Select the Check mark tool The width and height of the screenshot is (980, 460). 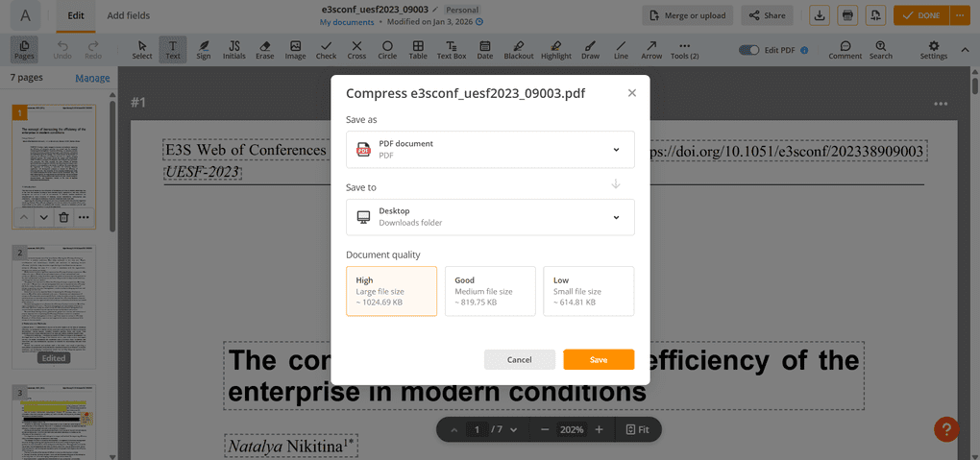pyautogui.click(x=327, y=50)
